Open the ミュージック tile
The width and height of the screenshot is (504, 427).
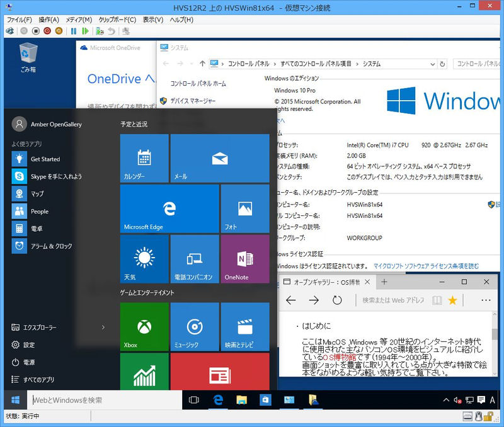(195, 327)
